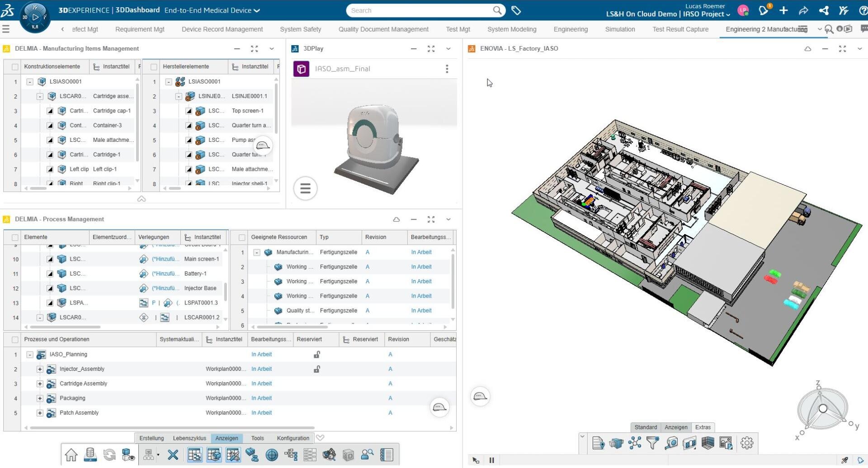The height and width of the screenshot is (468, 868).
Task: Click the notebook list icon at toolbar end
Action: pos(387,454)
